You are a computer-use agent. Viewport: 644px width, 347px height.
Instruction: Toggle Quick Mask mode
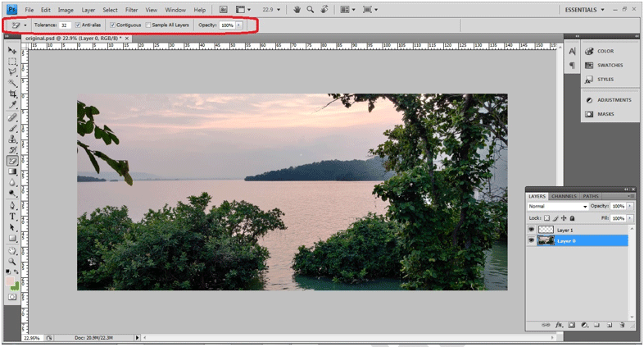12,296
